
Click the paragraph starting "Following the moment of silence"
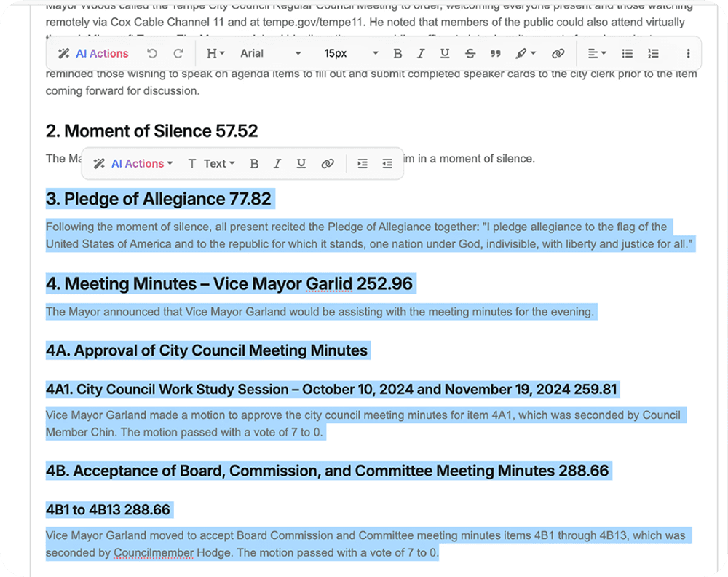pyautogui.click(x=370, y=235)
